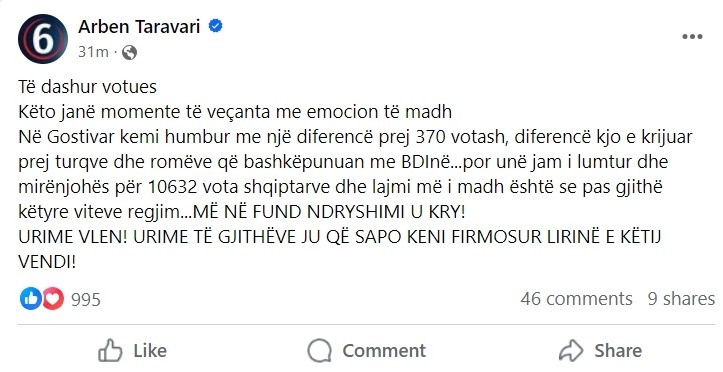Screen dimensions: 723x372
Task: Click the Comment text label
Action: 384,351
